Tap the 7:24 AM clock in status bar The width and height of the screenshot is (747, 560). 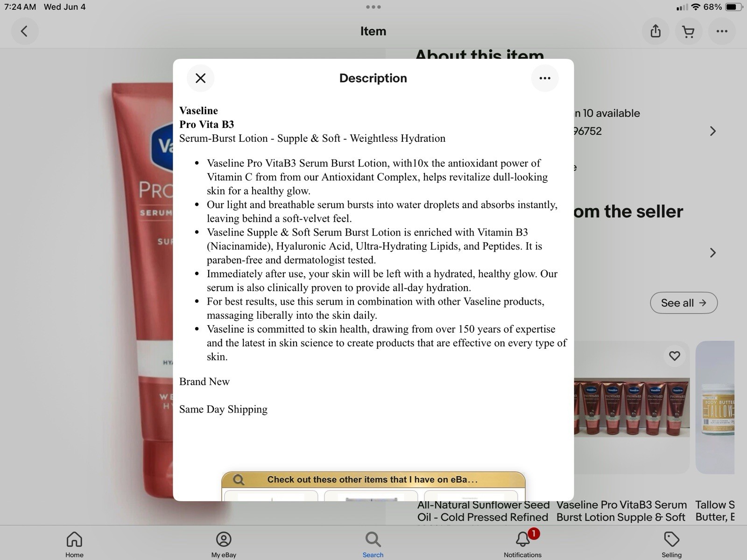[20, 7]
